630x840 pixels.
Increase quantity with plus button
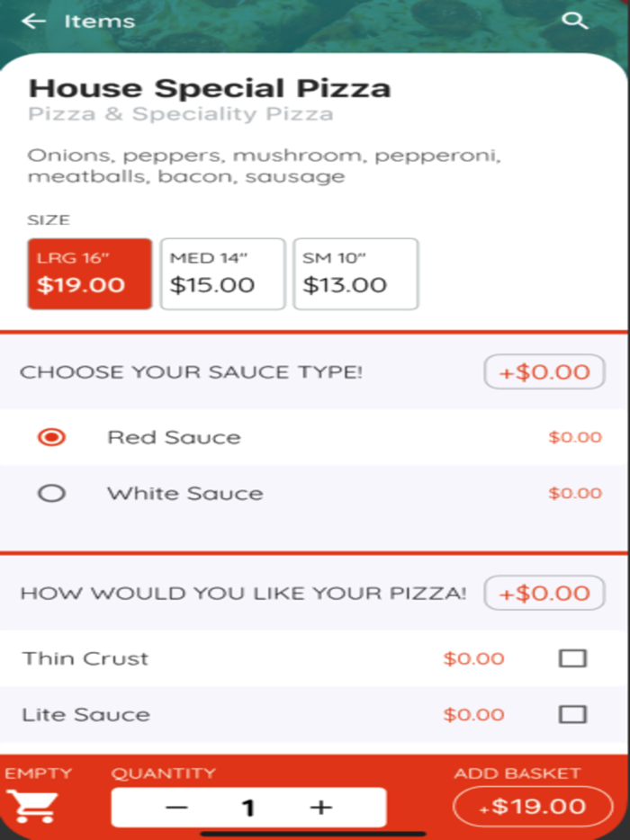321,807
